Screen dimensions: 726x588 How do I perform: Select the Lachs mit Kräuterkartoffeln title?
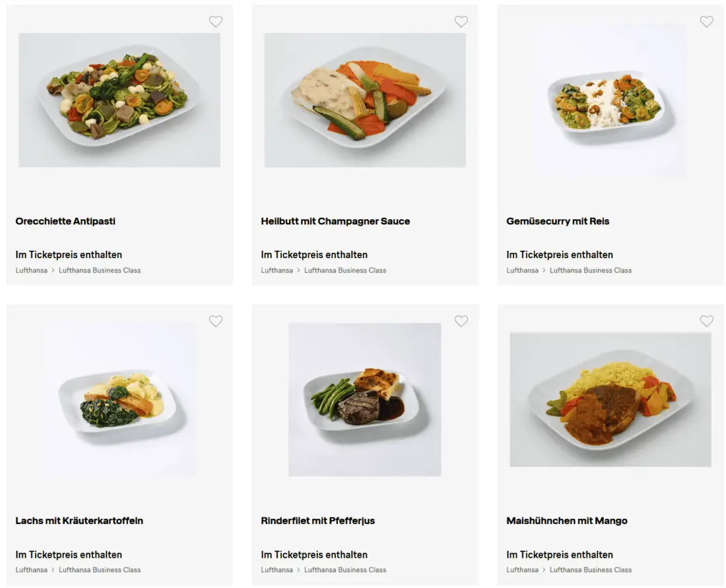(79, 521)
